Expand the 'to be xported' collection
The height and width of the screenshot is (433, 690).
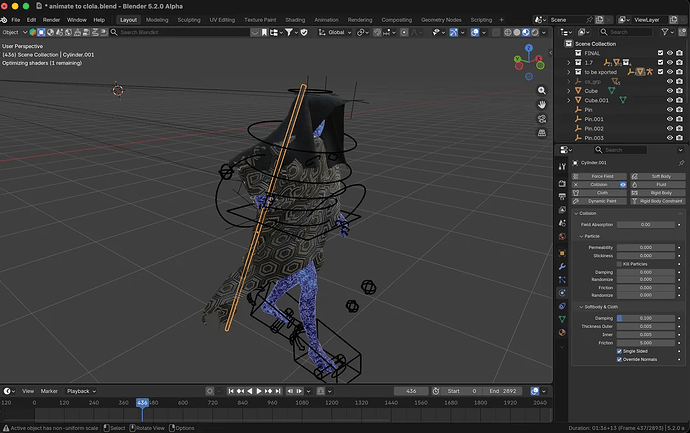[569, 72]
